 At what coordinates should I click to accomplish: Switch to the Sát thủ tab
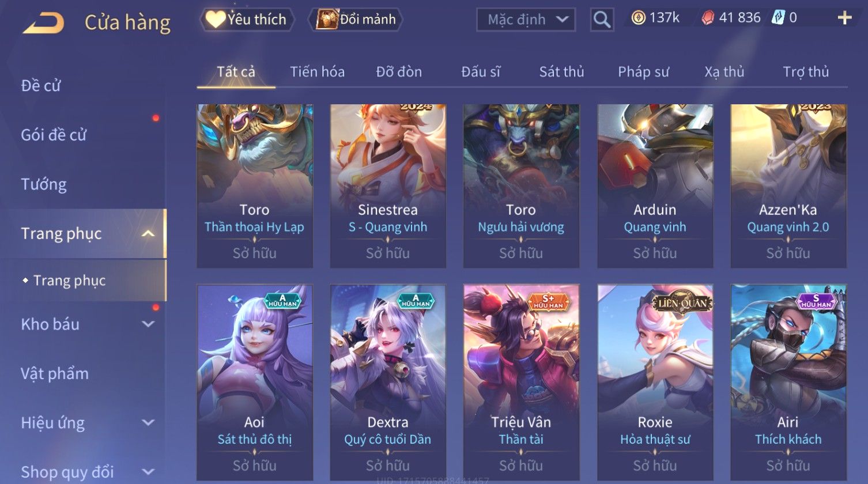click(x=561, y=72)
